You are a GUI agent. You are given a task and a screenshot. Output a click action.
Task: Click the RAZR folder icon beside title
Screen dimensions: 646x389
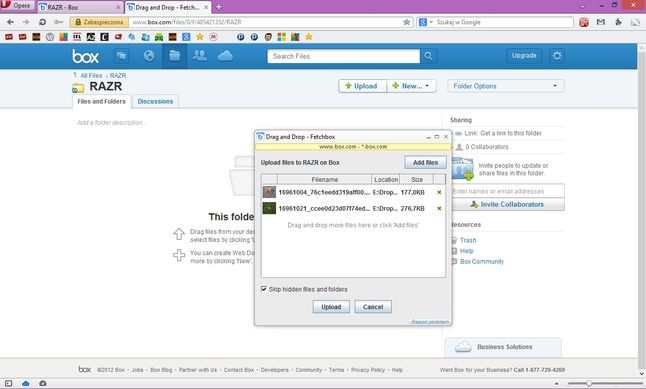pyautogui.click(x=78, y=88)
